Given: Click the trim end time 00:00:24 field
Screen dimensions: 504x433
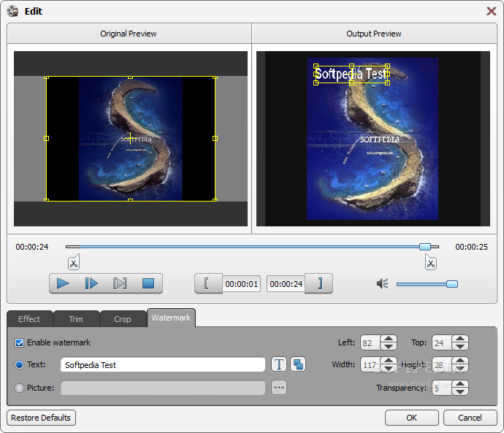Looking at the screenshot, I should (x=286, y=284).
